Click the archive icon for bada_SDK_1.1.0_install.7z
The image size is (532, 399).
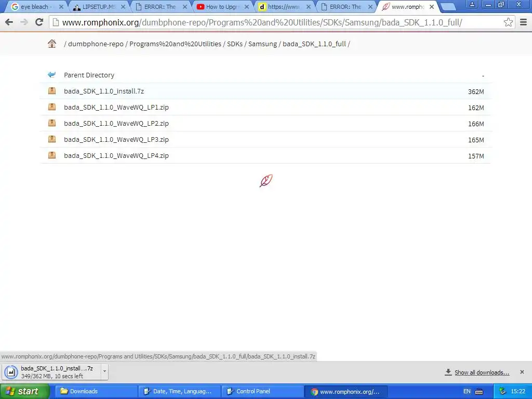pyautogui.click(x=51, y=90)
